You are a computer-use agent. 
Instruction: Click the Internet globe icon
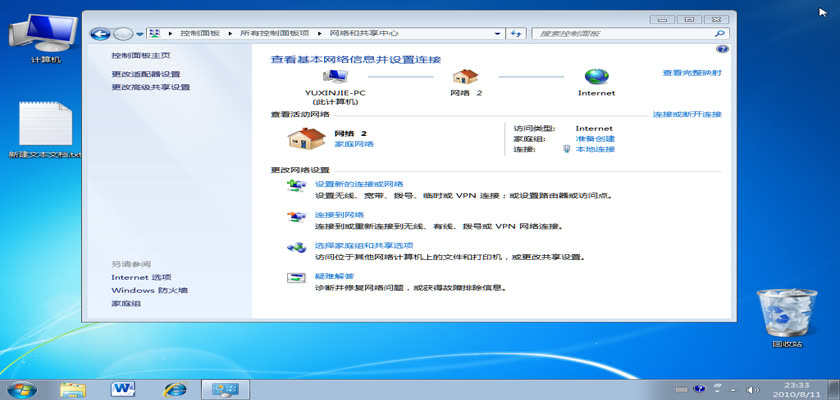point(596,76)
